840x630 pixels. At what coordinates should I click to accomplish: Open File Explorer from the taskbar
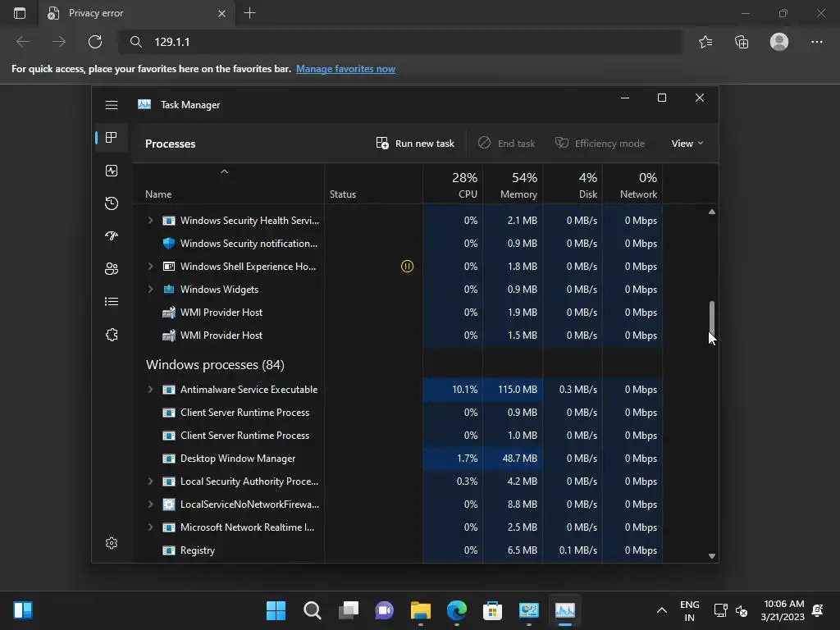coord(421,610)
